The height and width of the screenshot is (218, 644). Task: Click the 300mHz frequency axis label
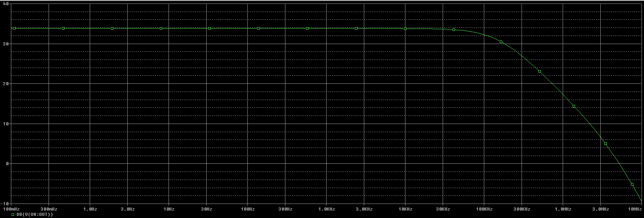click(x=49, y=209)
